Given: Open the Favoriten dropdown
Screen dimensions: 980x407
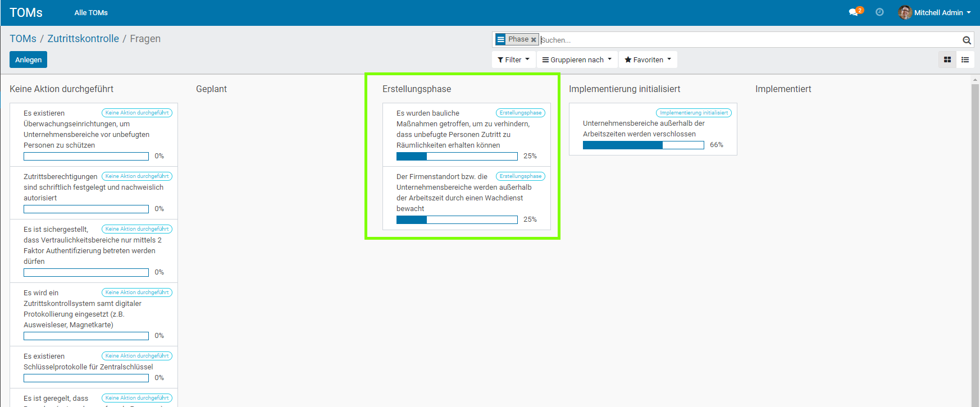Looking at the screenshot, I should click(x=648, y=60).
